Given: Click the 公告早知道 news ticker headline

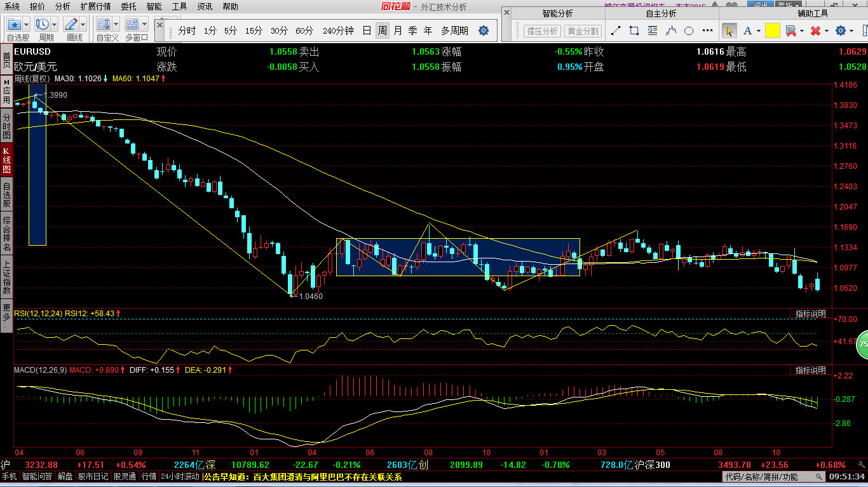Looking at the screenshot, I should [304, 476].
